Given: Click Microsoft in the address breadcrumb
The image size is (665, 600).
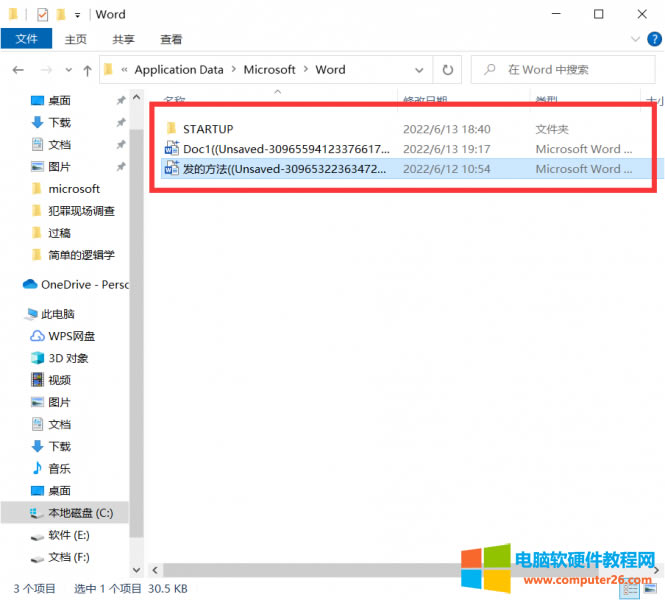Looking at the screenshot, I should [270, 70].
